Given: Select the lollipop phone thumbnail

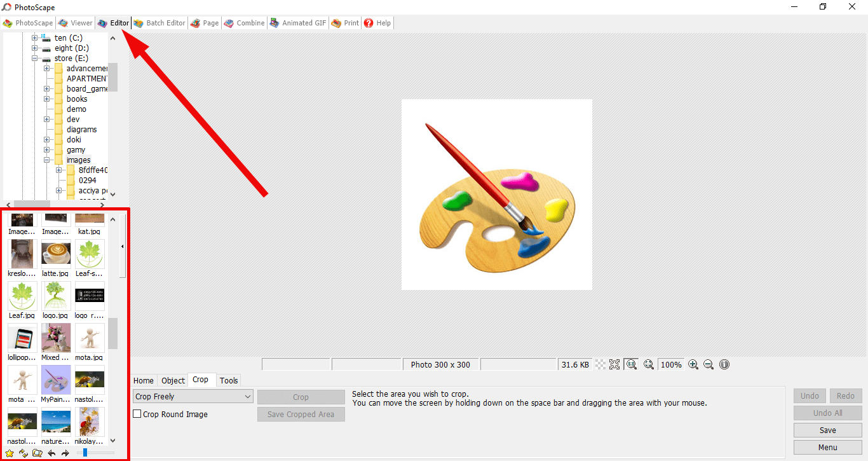Looking at the screenshot, I should (22, 338).
